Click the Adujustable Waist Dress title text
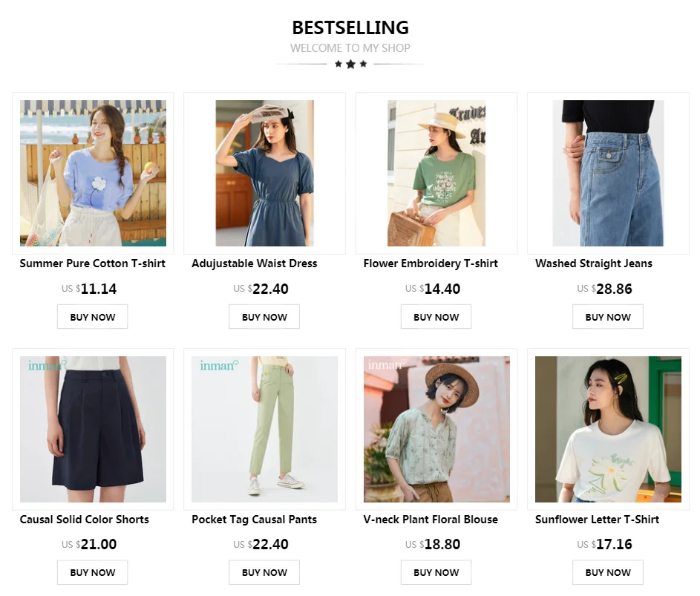Viewport: 700px width, 596px height. (255, 263)
